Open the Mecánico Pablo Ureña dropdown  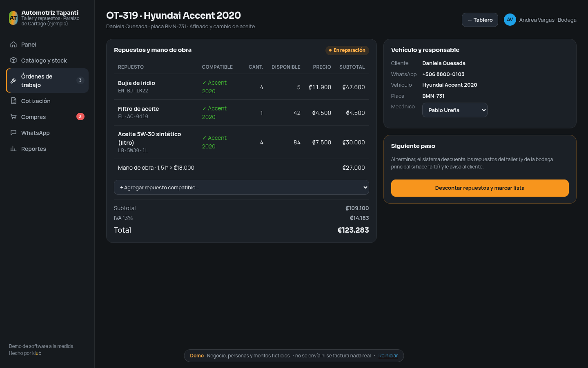click(x=455, y=110)
